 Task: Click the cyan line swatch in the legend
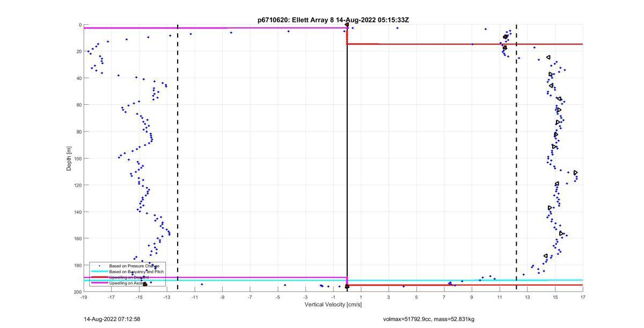(99, 272)
